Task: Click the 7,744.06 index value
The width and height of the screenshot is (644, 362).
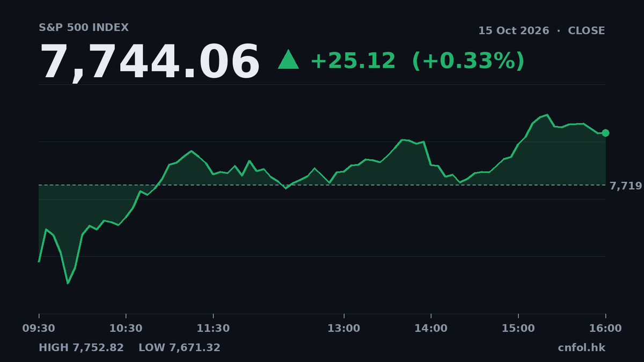Action: pyautogui.click(x=150, y=63)
